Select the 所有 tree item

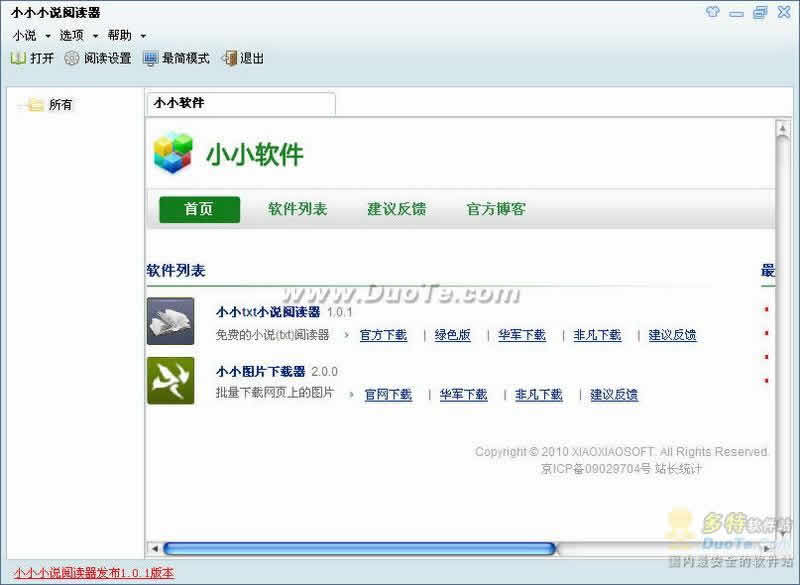60,105
